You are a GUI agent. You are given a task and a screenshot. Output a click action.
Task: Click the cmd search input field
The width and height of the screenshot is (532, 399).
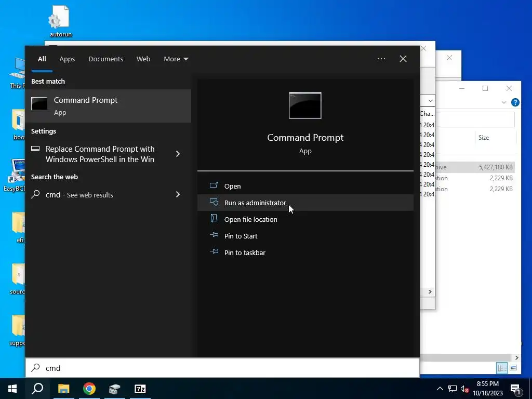click(222, 368)
